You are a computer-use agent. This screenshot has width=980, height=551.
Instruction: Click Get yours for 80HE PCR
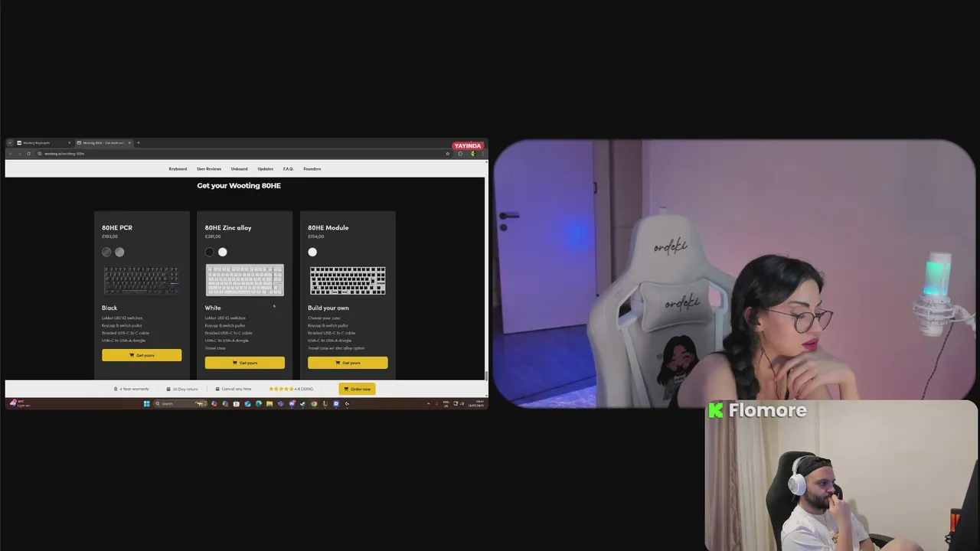point(142,355)
